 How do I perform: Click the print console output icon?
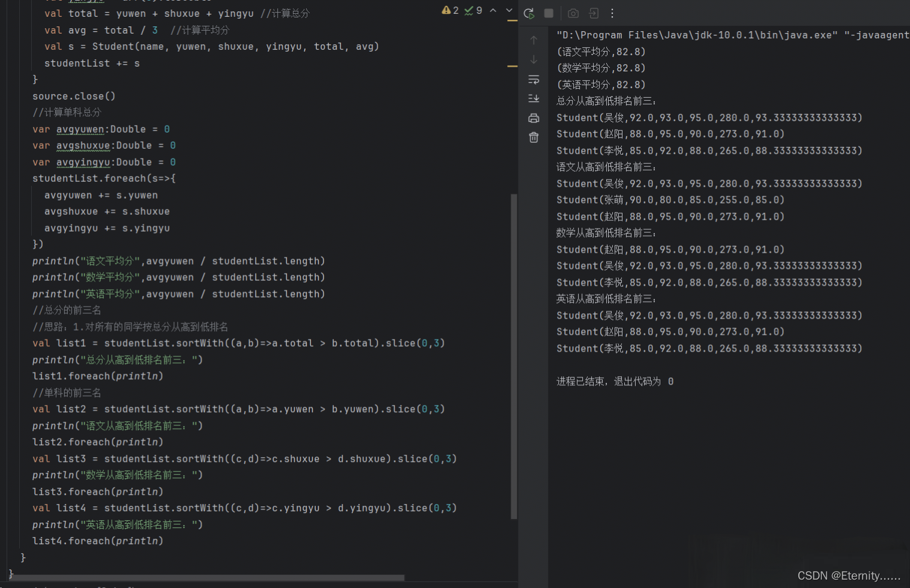pos(534,118)
